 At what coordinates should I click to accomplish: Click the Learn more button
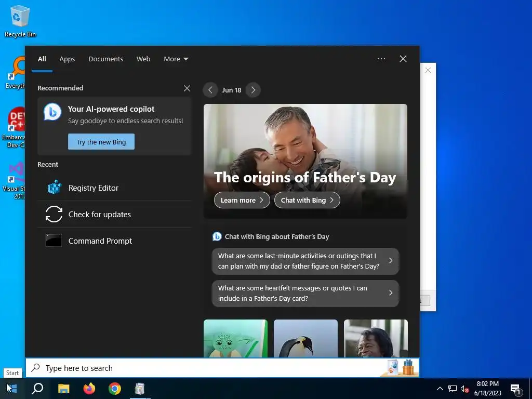click(242, 200)
